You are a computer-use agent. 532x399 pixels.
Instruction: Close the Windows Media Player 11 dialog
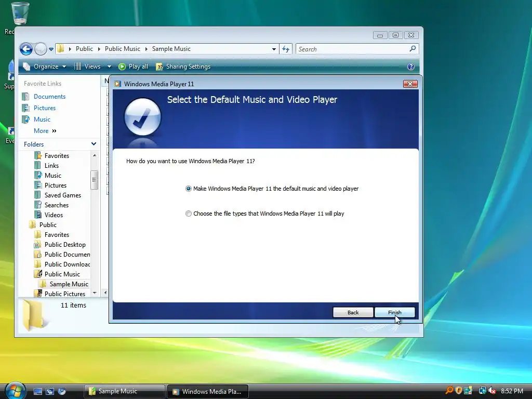[x=410, y=84]
